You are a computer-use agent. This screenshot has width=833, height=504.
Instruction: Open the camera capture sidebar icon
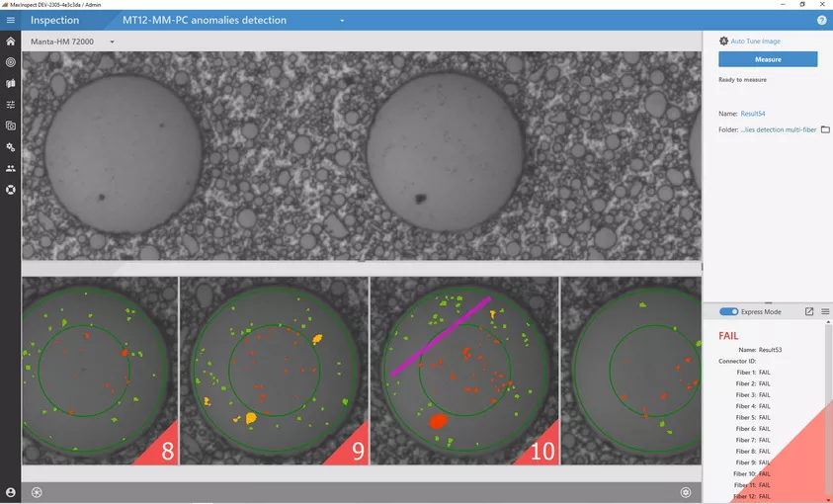tap(10, 126)
